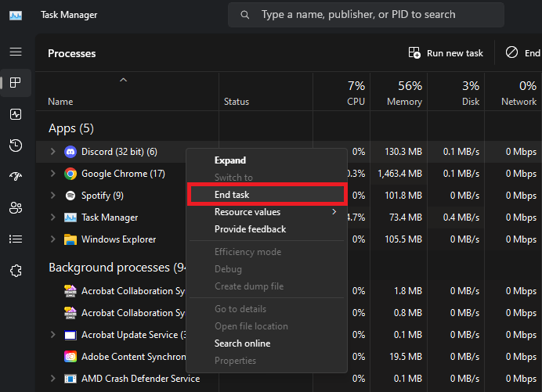Open the Details list sidebar icon
Viewport: 542px width, 392px height.
point(16,239)
